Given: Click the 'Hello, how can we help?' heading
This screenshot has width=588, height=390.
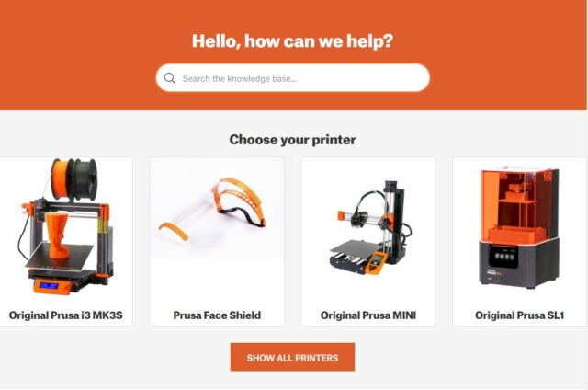Looking at the screenshot, I should [292, 40].
